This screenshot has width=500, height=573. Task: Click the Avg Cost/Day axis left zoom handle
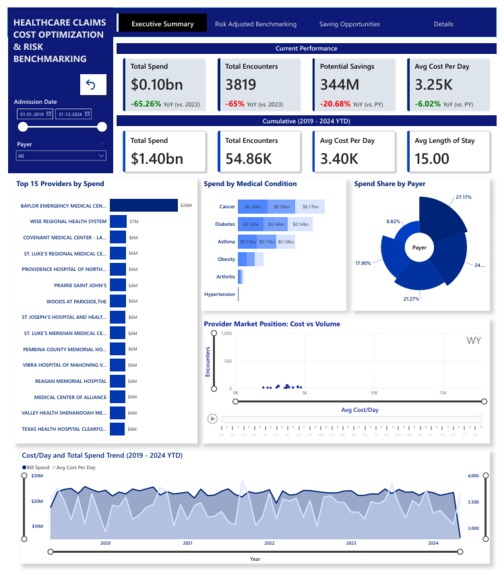coord(235,401)
